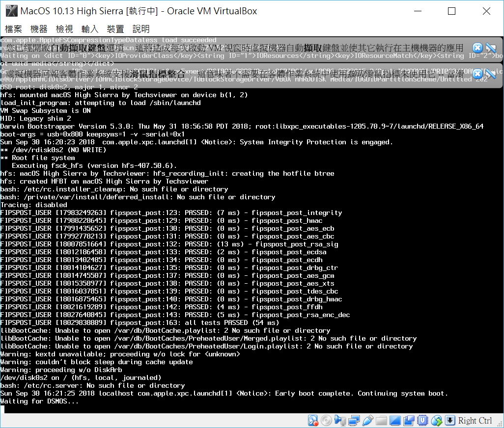Viewport: 504px width, 428px height.
Task: Suppress future mouse integration messages icon
Action: pos(491,74)
